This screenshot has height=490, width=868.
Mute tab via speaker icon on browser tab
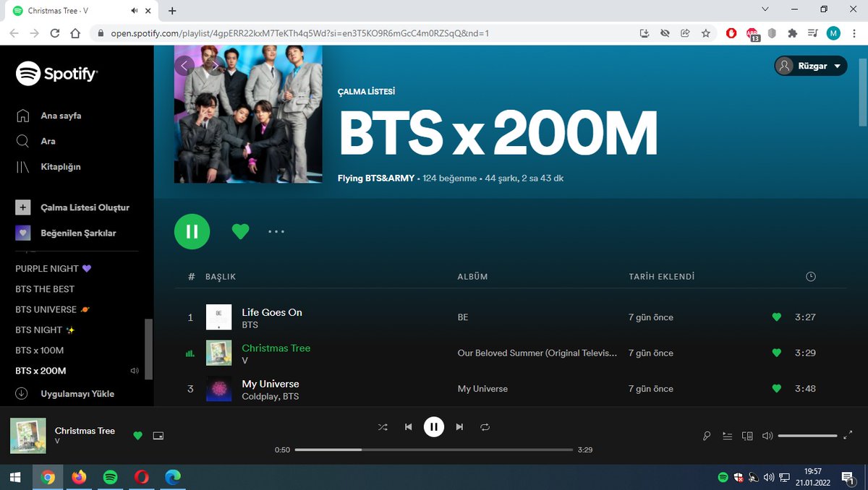[x=135, y=11]
